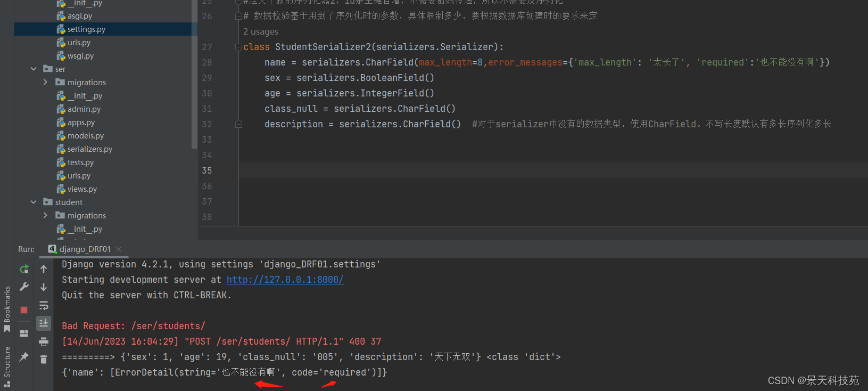Image resolution: width=868 pixels, height=391 pixels.
Task: Rerun the django_DRF01 server
Action: coord(24,270)
